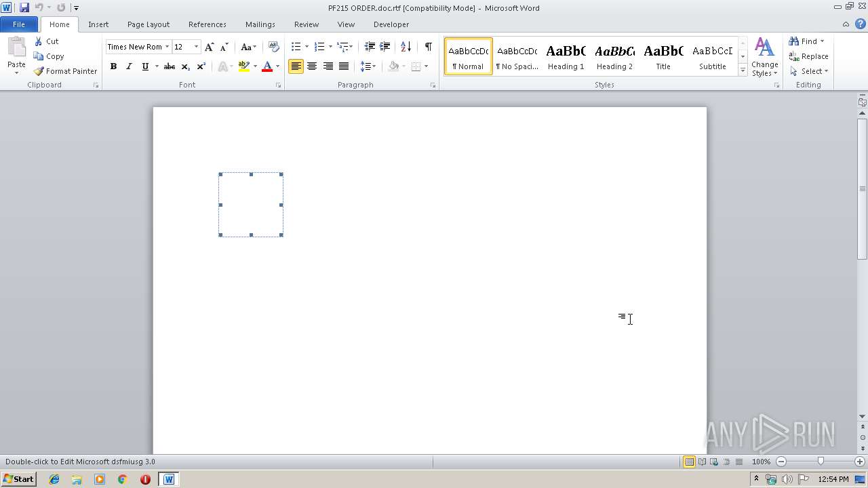Toggle subscript formatting
This screenshot has width=868, height=488.
[185, 66]
